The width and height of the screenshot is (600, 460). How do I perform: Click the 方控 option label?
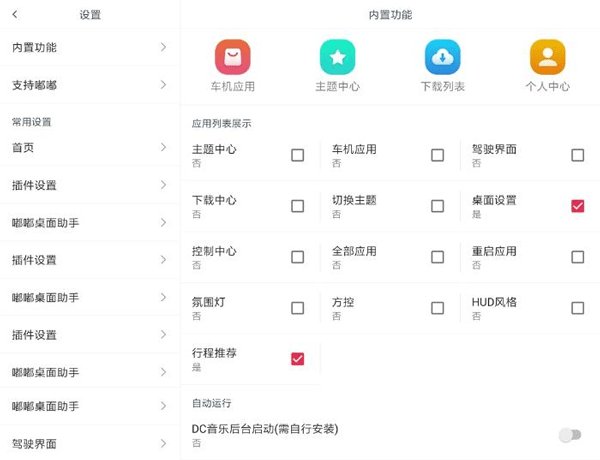click(x=343, y=302)
